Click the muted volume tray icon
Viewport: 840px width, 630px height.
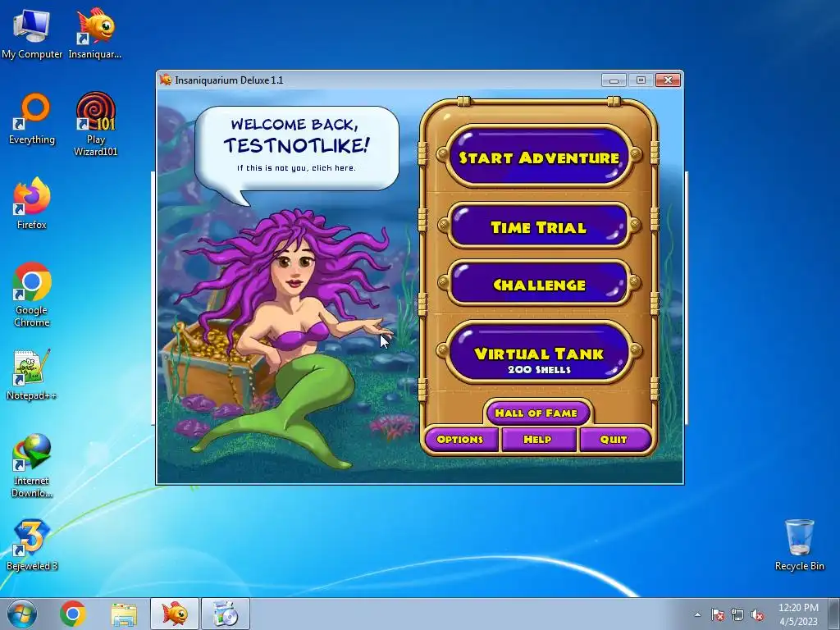(x=757, y=614)
